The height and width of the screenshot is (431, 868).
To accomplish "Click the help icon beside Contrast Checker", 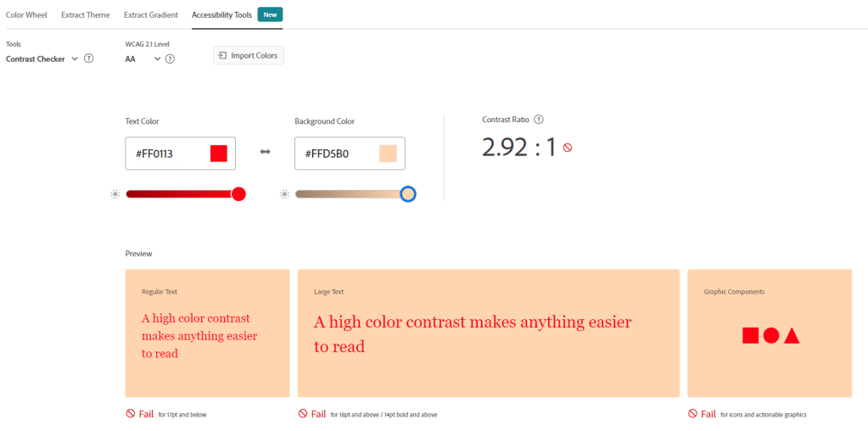I will (88, 59).
